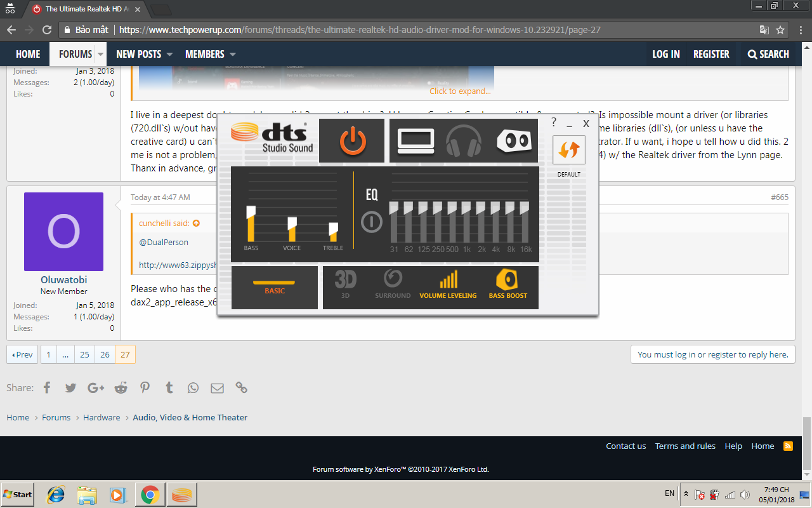Open the FORUMS nav tab

pos(75,54)
